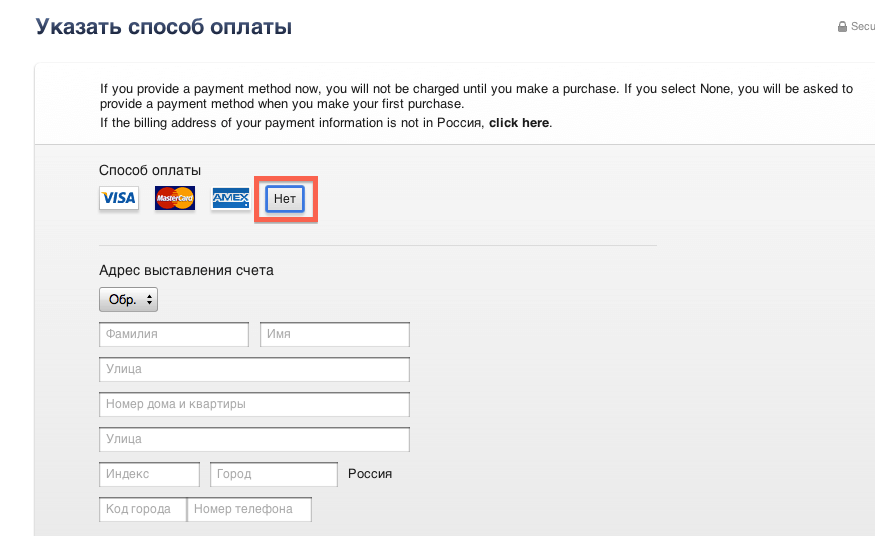Click the secure connection lock icon
Image resolution: width=875 pixels, height=536 pixels.
coord(842,26)
